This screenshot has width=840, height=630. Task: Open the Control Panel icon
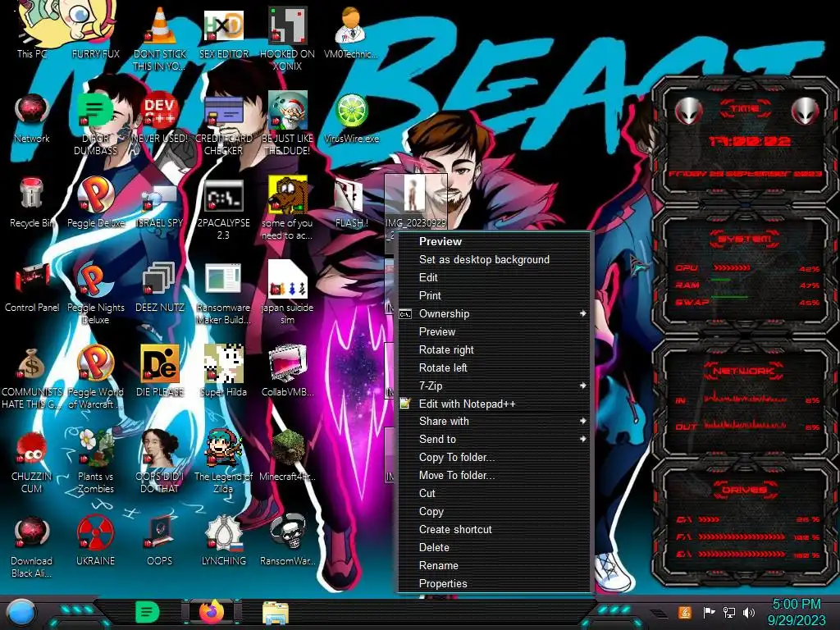pos(32,288)
